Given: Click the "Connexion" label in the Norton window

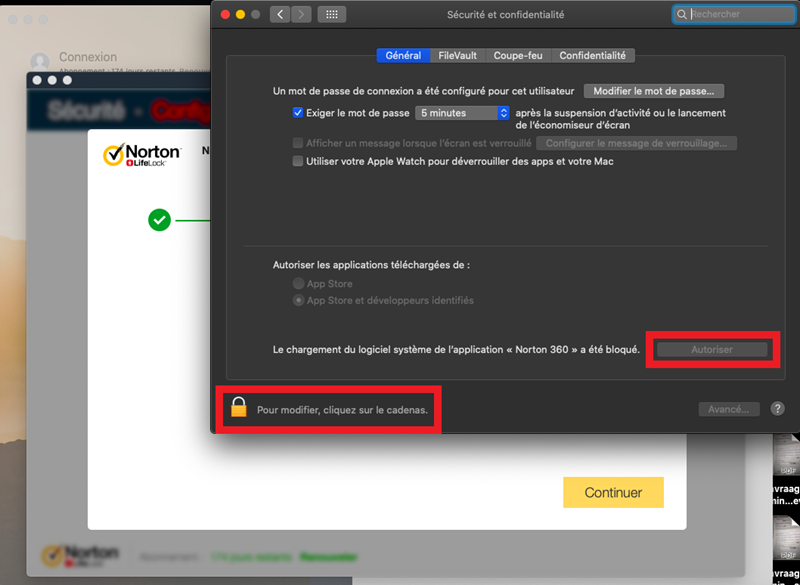Looking at the screenshot, I should point(88,57).
